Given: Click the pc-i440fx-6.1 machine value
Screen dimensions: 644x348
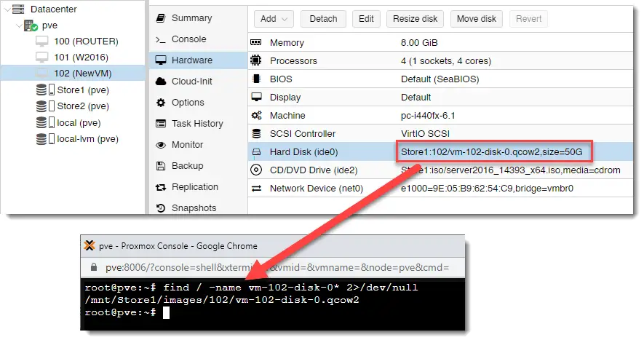Looking at the screenshot, I should [428, 116].
